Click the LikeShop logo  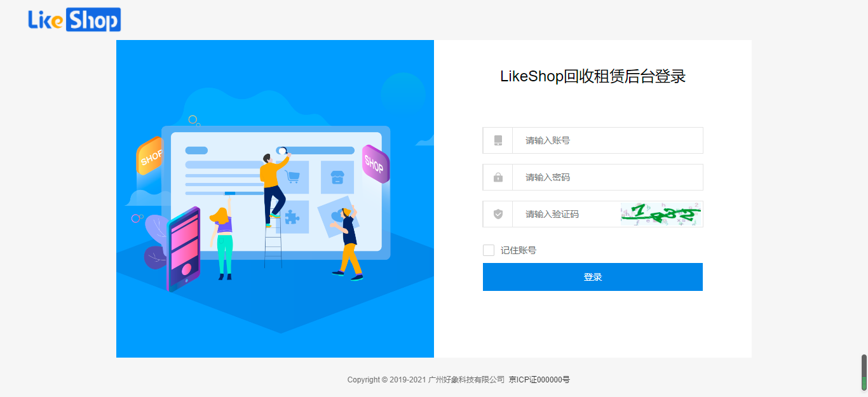click(74, 20)
